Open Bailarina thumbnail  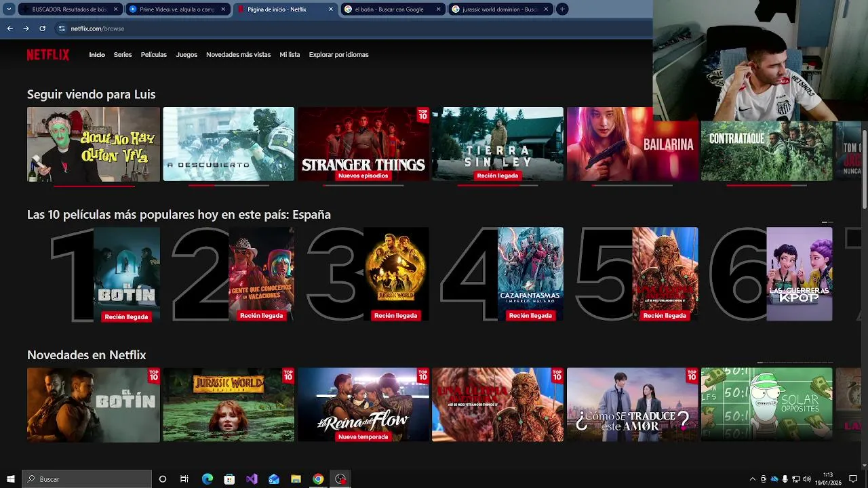point(633,144)
